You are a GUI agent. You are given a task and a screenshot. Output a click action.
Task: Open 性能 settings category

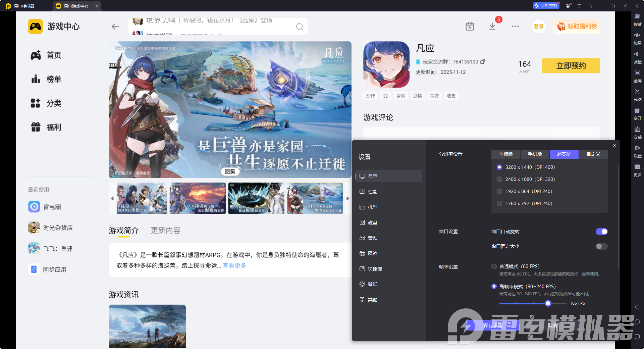click(389, 192)
